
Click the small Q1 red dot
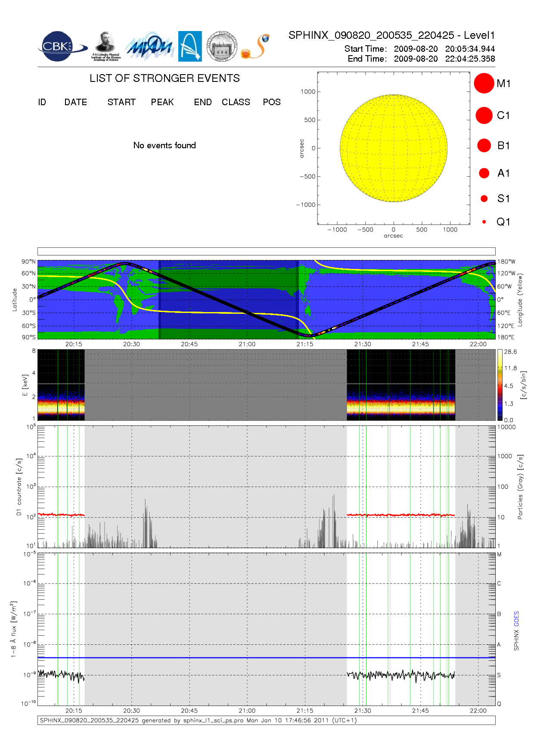[484, 222]
